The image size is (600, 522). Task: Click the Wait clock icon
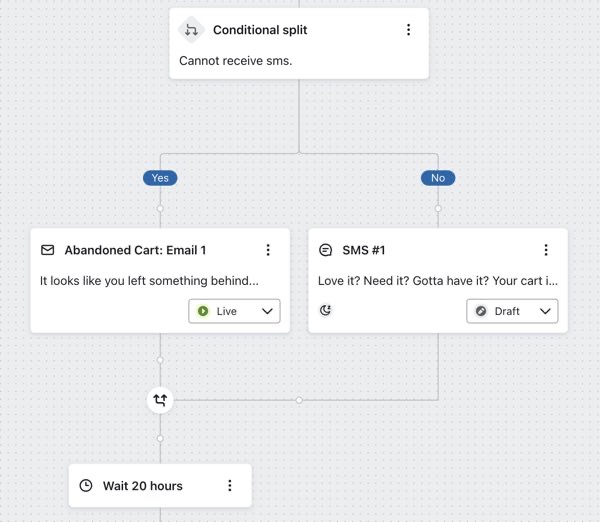[x=86, y=486]
